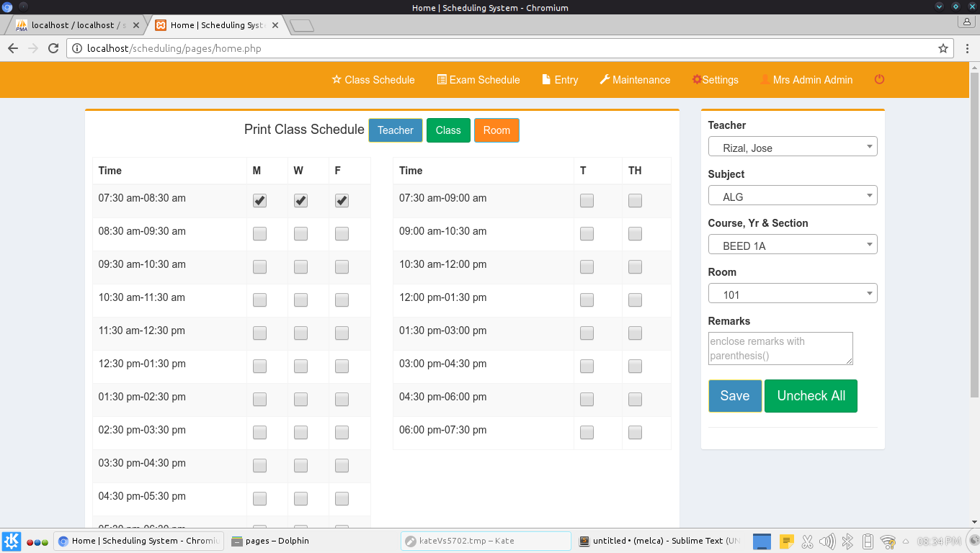Open the yellow sticky notes tray icon
The width and height of the screenshot is (980, 553).
click(787, 541)
